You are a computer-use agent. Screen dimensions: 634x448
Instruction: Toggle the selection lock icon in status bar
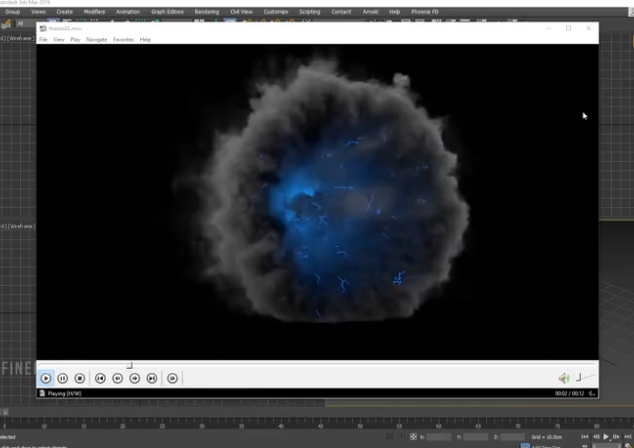402,437
